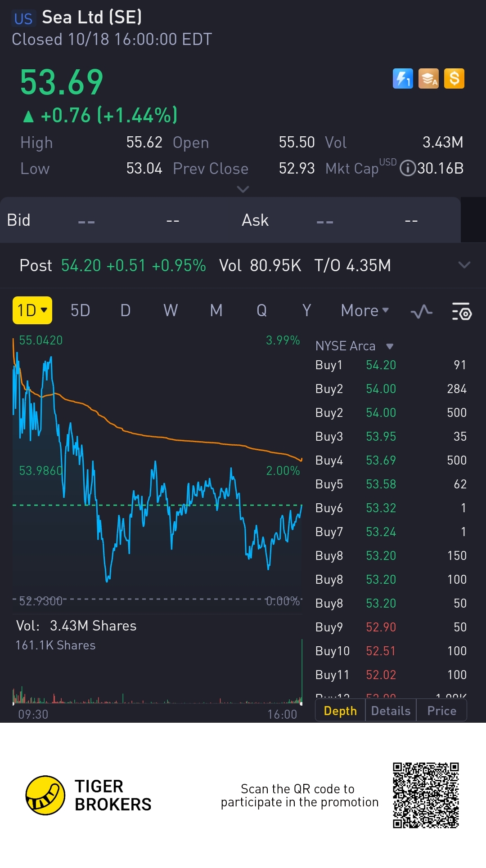This screenshot has height=868, width=486.
Task: Tap the Mkt Cap 30.16B value
Action: pyautogui.click(x=440, y=169)
